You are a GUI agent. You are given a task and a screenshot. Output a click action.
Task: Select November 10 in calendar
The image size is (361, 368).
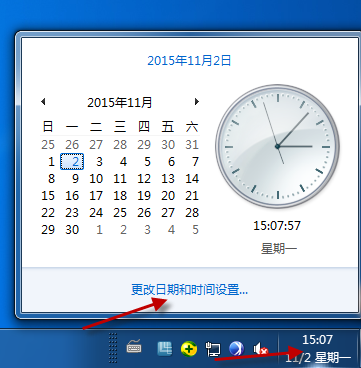(96, 179)
